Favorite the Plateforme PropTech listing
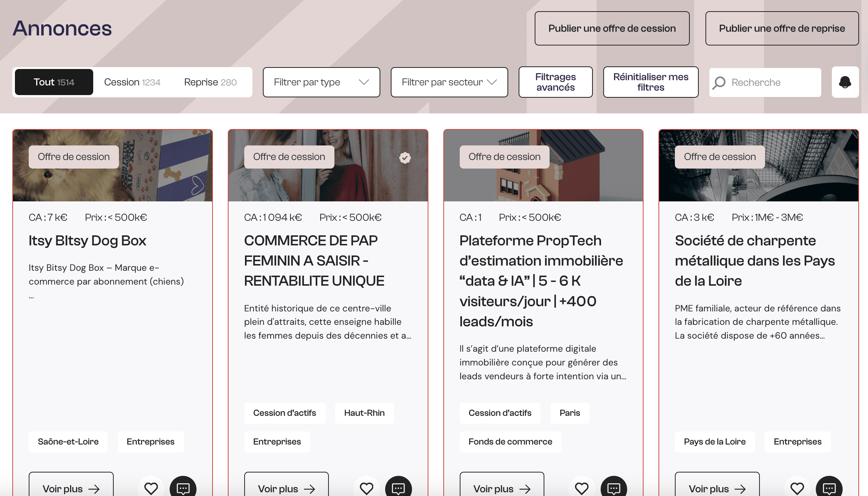The height and width of the screenshot is (496, 868). (582, 488)
